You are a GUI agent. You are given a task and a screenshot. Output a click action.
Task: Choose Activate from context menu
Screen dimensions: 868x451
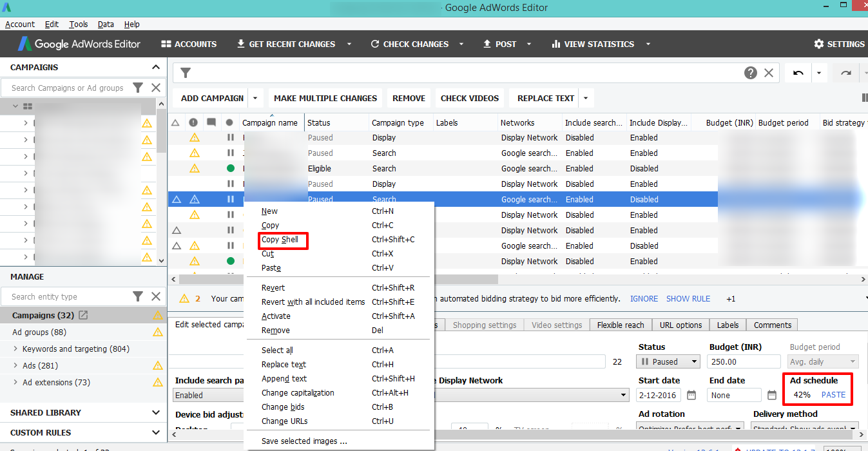pyautogui.click(x=276, y=316)
